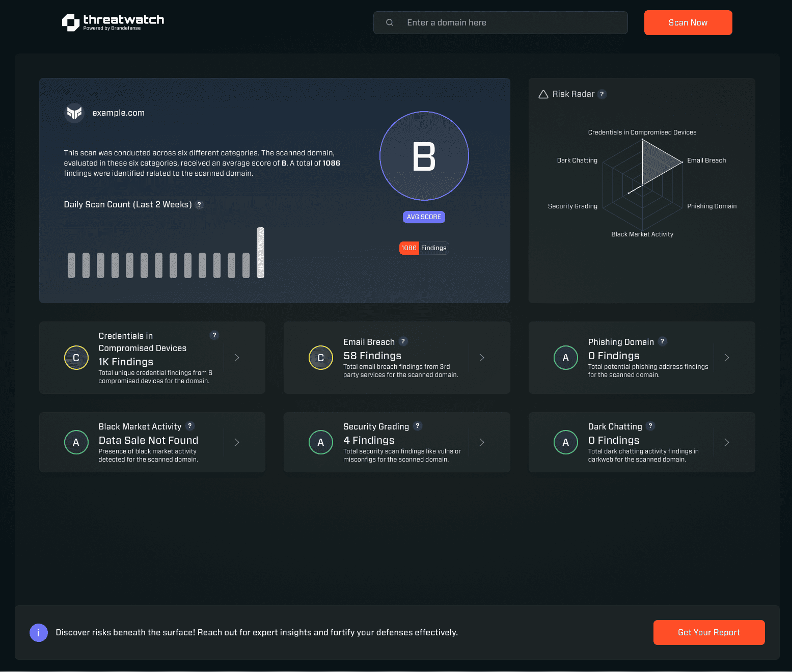Toggle the Email Breach help question mark
This screenshot has width=792, height=672.
coord(403,341)
